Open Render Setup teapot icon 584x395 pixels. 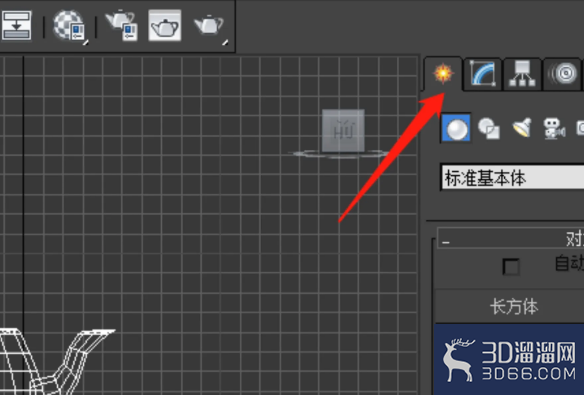[121, 25]
